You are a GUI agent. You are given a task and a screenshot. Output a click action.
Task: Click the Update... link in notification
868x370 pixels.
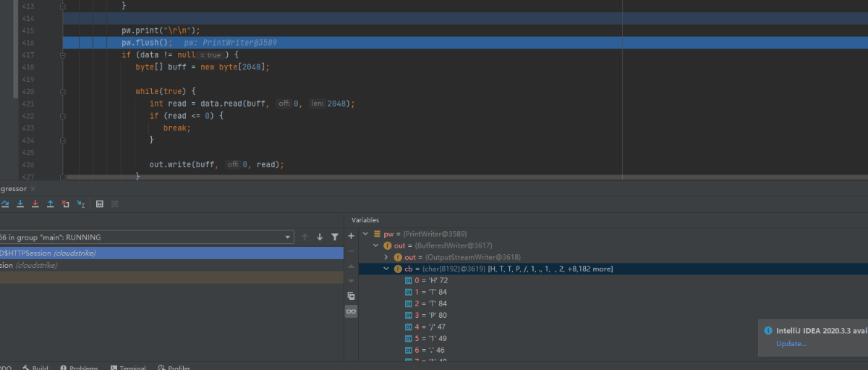(x=791, y=343)
